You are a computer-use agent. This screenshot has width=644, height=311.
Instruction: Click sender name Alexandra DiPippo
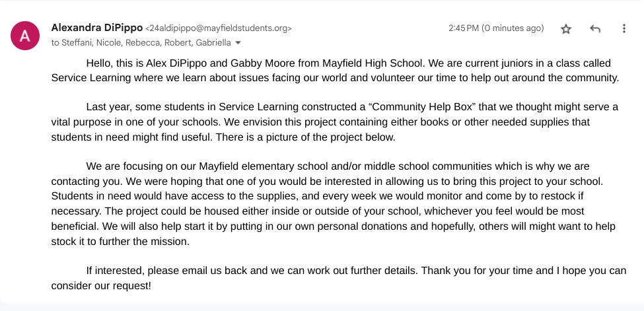point(96,28)
